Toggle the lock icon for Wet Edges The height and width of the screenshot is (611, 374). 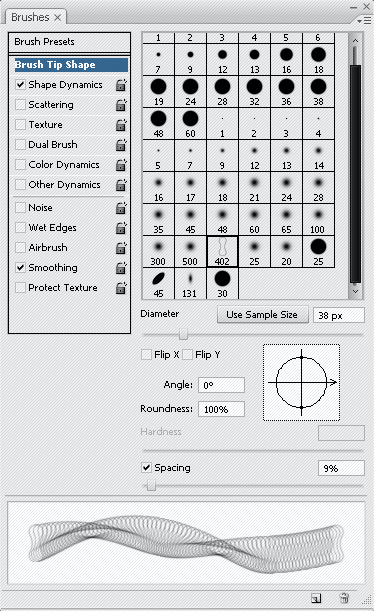tap(121, 228)
